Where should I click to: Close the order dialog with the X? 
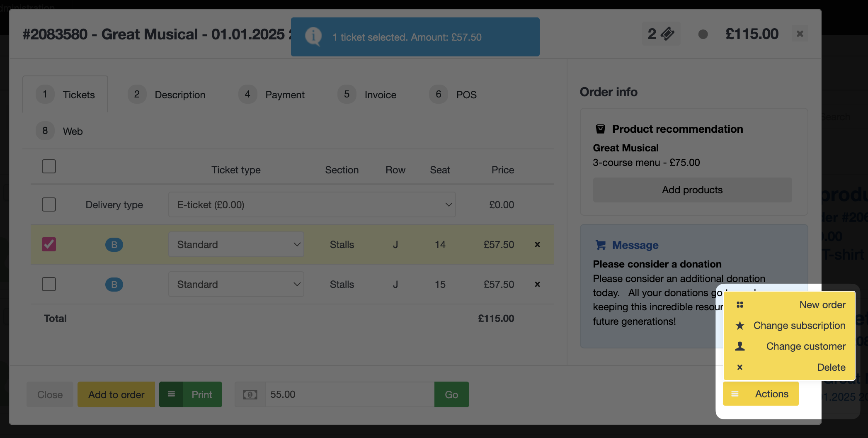coord(800,34)
